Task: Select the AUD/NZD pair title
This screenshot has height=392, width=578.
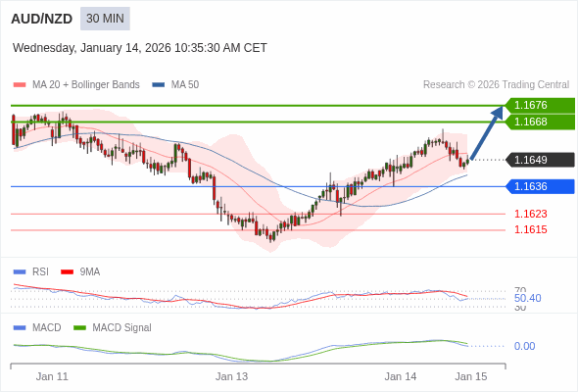Action: click(x=42, y=19)
